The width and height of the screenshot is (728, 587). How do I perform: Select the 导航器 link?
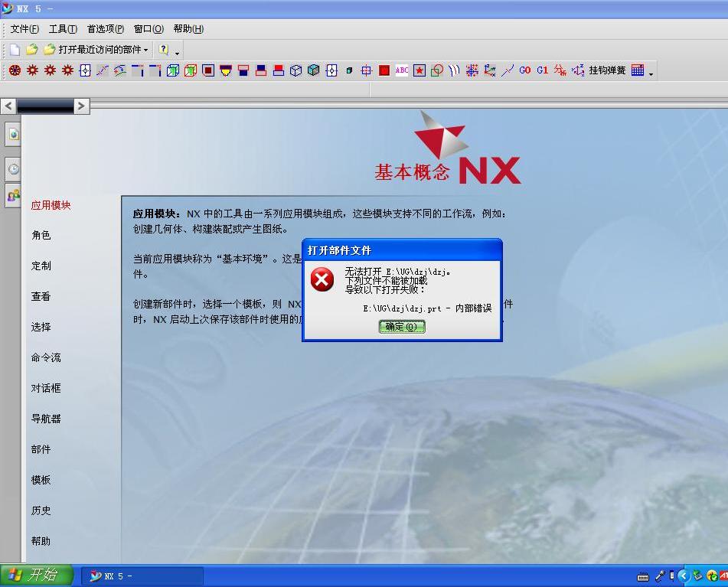(x=46, y=419)
